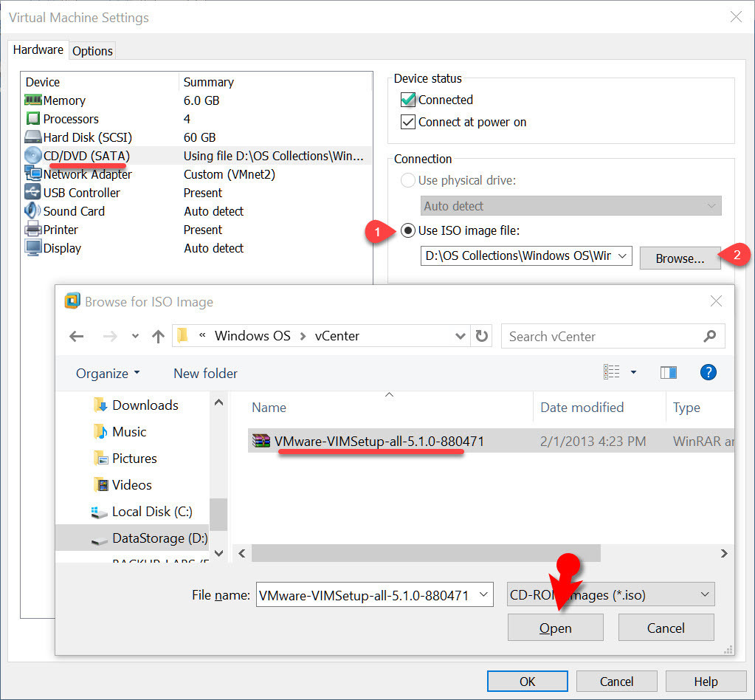This screenshot has width=755, height=700.
Task: Sort files by Date modified column
Action: pyautogui.click(x=582, y=408)
